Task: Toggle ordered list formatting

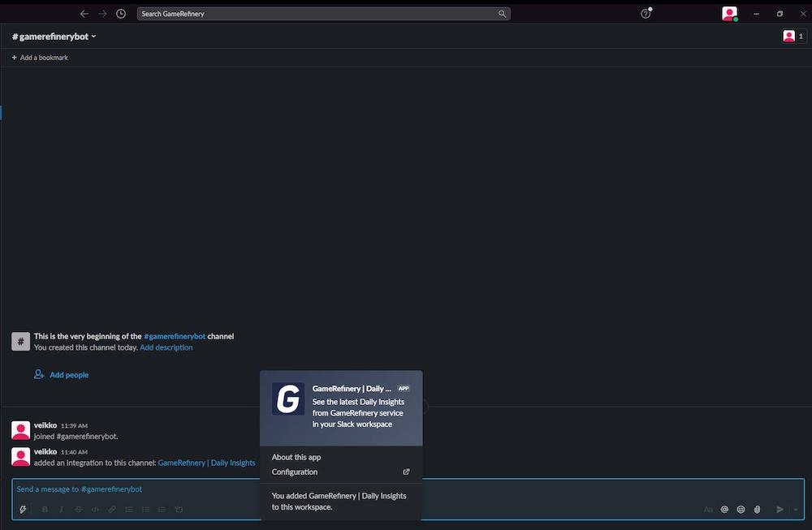Action: 129,509
